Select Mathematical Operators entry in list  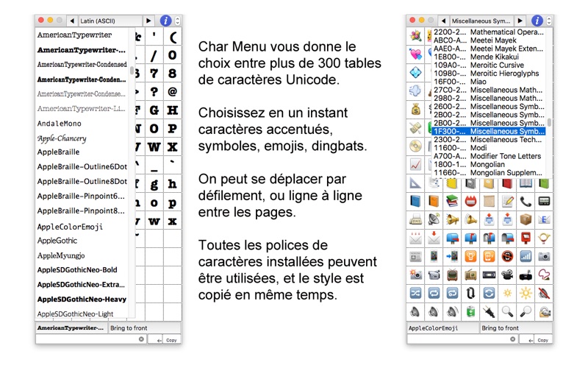tap(488, 32)
